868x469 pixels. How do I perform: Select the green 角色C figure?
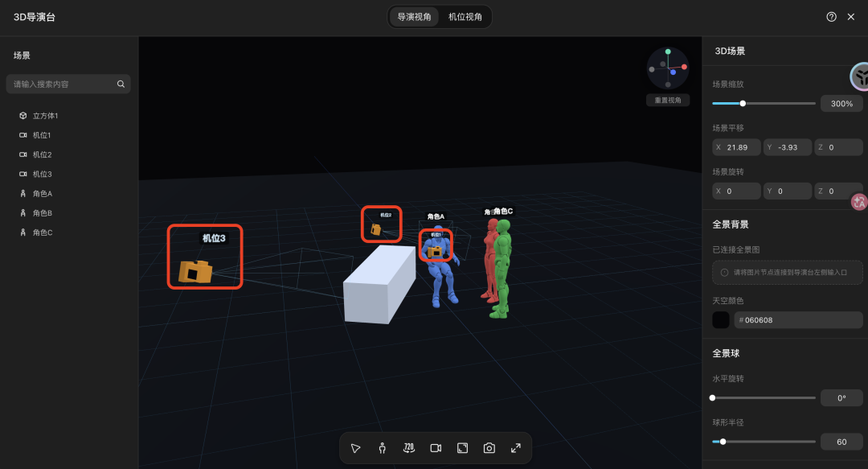501,269
